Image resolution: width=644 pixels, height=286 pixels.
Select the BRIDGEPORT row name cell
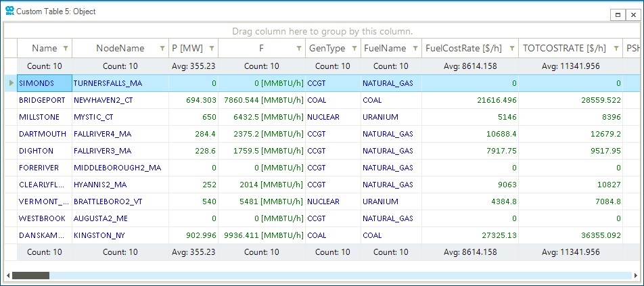click(42, 100)
